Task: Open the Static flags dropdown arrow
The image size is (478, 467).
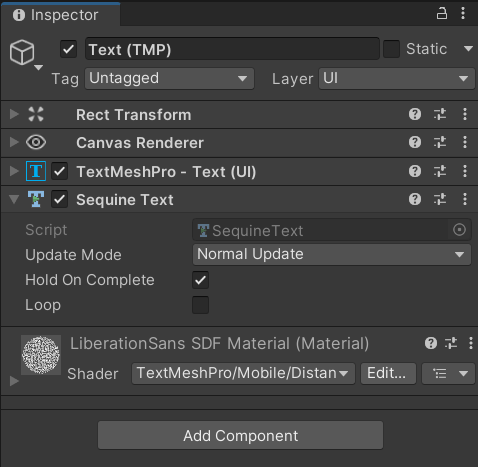Action: pos(468,49)
